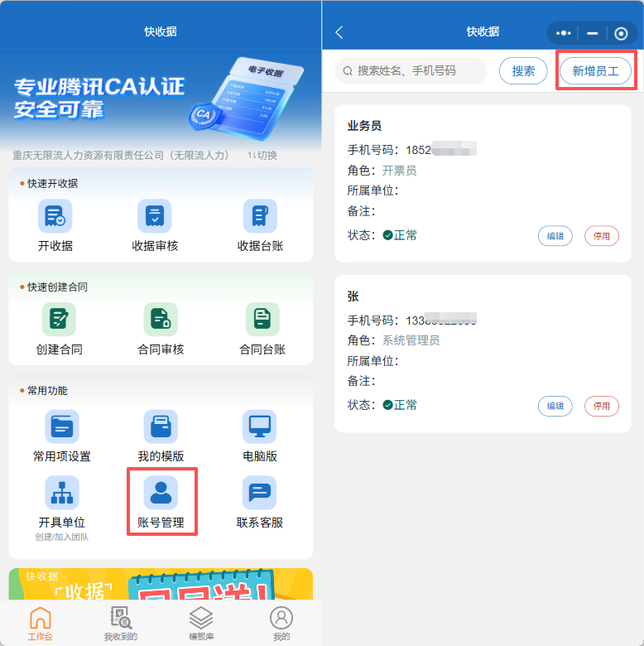This screenshot has width=644, height=646.
Task: Click the 新增员工 button
Action: coord(595,71)
